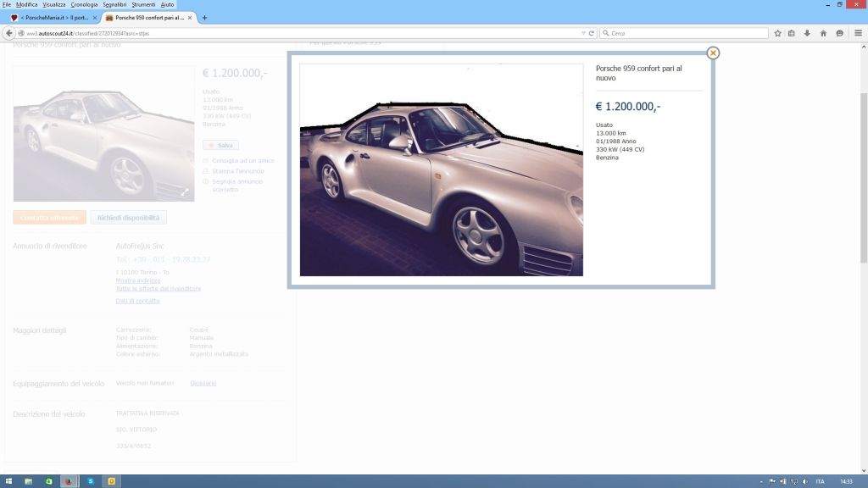Click the volume speaker tray icon
The width and height of the screenshot is (868, 488).
[805, 482]
